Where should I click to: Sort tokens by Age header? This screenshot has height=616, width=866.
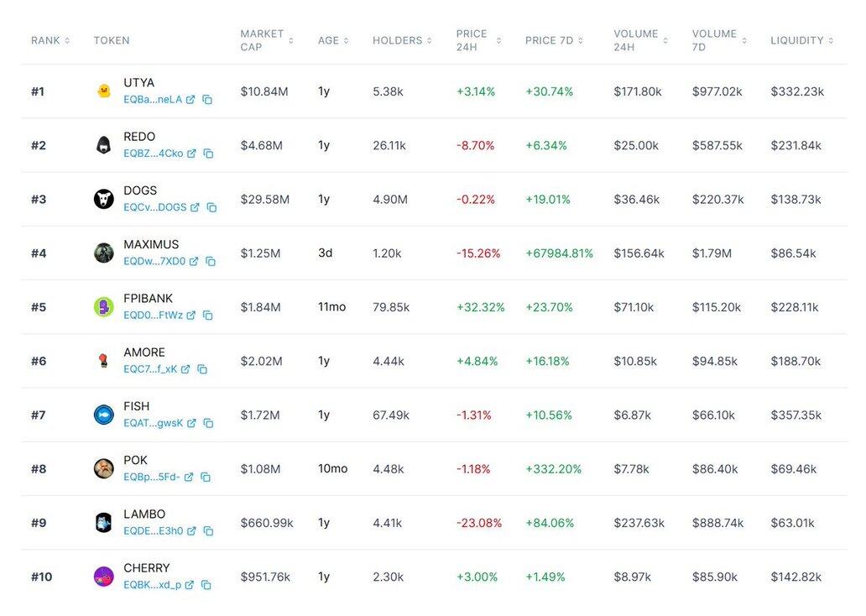coord(332,40)
